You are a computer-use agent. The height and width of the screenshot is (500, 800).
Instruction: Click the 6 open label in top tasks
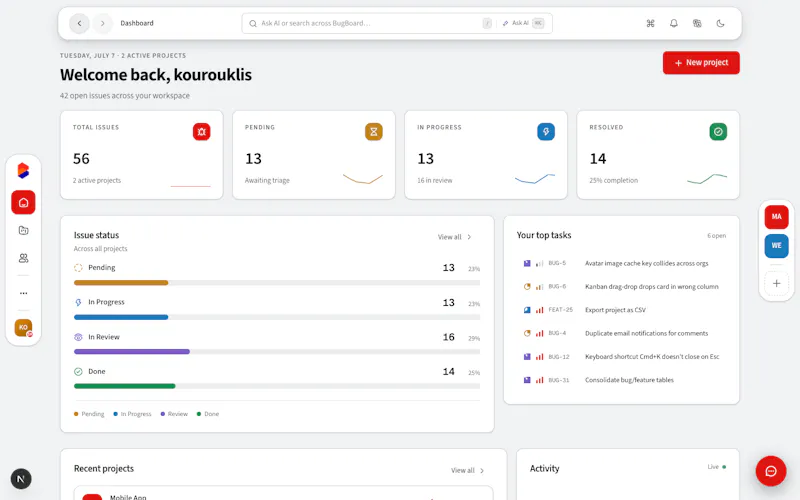tap(716, 236)
